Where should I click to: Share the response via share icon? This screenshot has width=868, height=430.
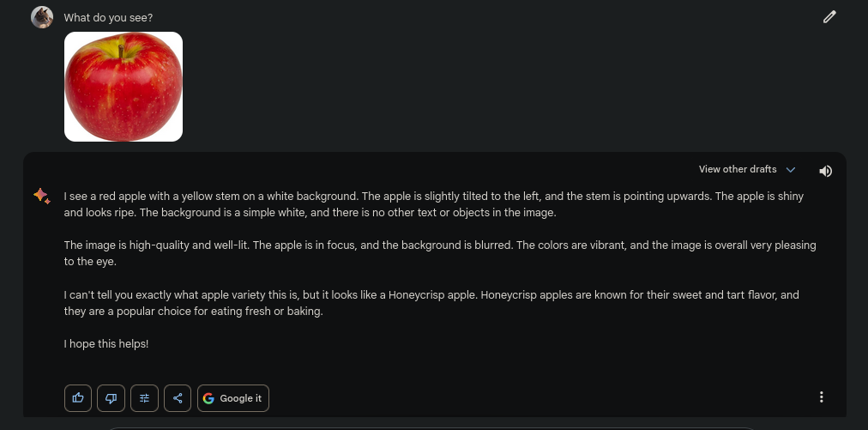[x=178, y=398]
